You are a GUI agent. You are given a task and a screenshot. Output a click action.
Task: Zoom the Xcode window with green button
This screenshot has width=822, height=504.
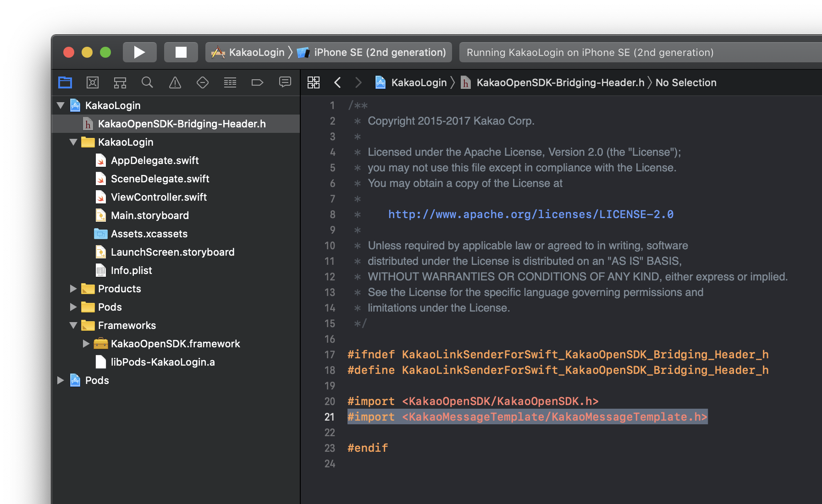[105, 52]
